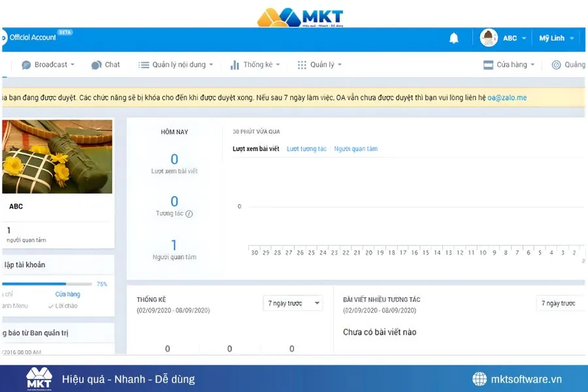
Task: Switch to the Người quan tâm chart tab
Action: [355, 149]
